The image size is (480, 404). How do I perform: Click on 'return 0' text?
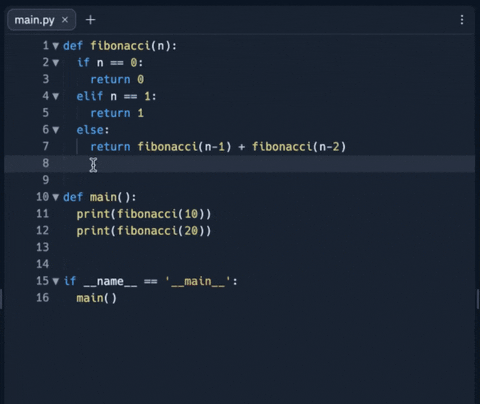click(117, 79)
